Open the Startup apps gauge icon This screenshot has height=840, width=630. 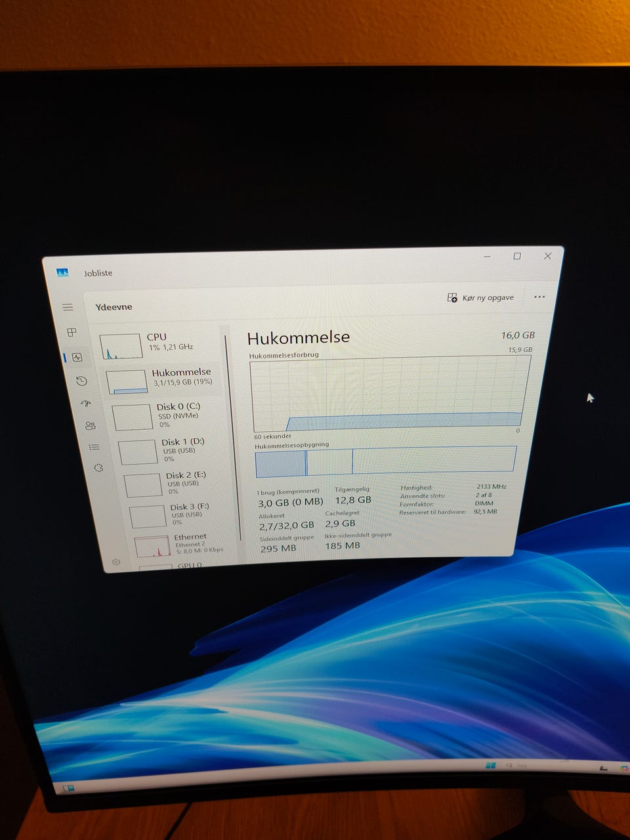click(86, 404)
